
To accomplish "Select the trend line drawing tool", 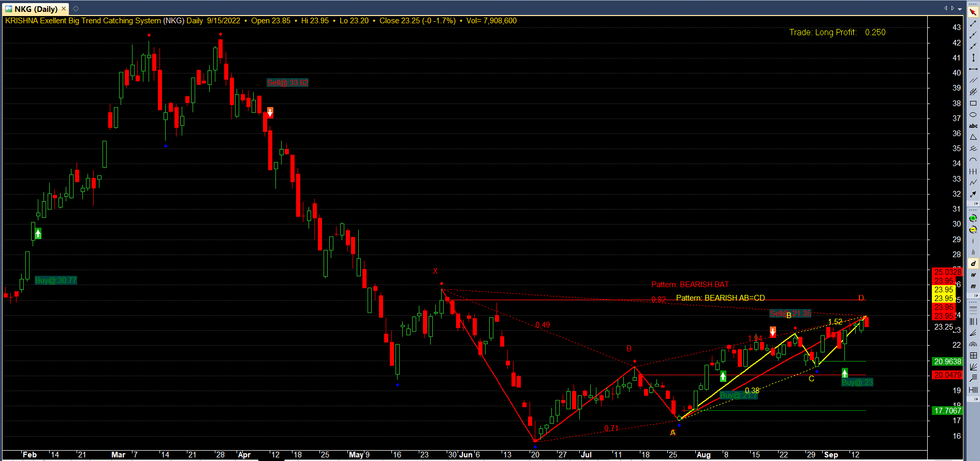I will pyautogui.click(x=973, y=23).
